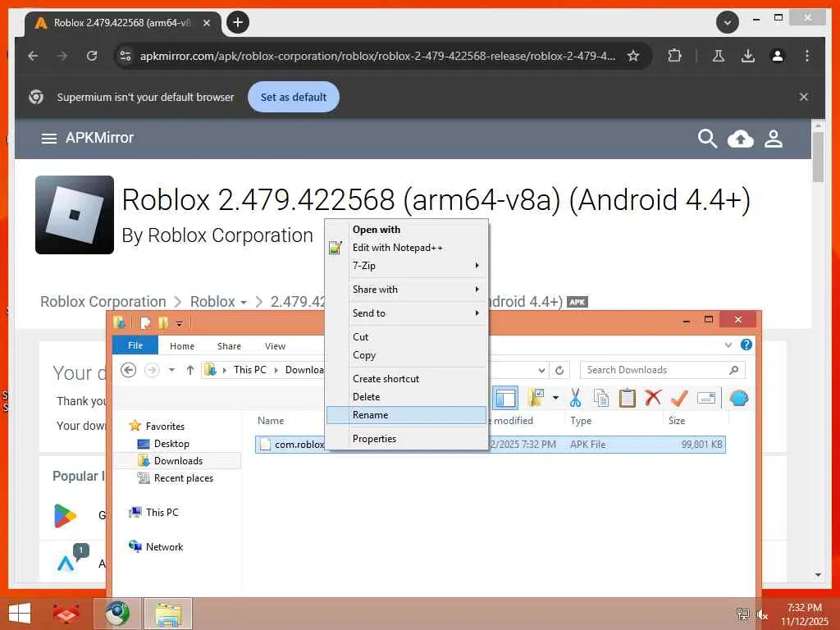The image size is (840, 630).
Task: Switch to the Share ribbon tab
Action: (x=230, y=346)
